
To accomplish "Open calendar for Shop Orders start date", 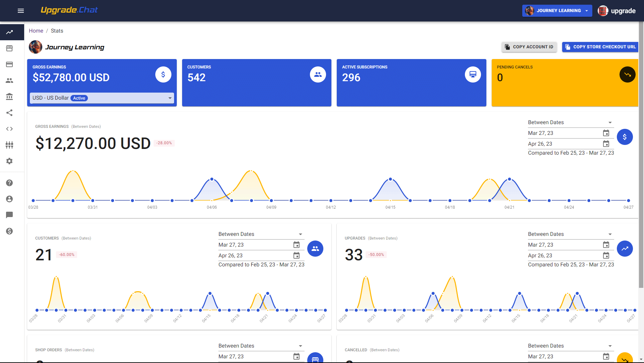I will coord(297,357).
